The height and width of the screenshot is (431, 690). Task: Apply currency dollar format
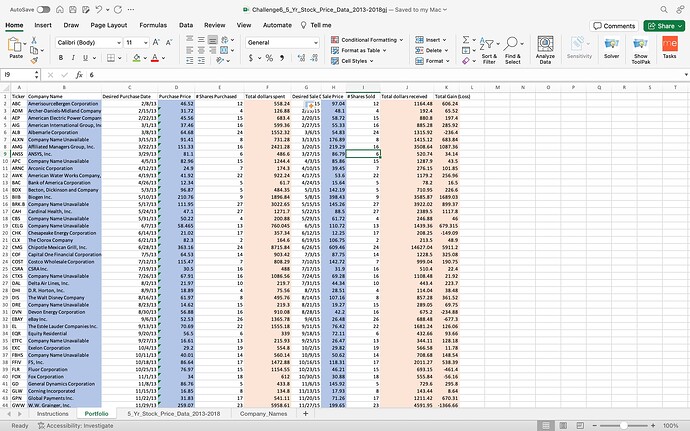click(251, 58)
